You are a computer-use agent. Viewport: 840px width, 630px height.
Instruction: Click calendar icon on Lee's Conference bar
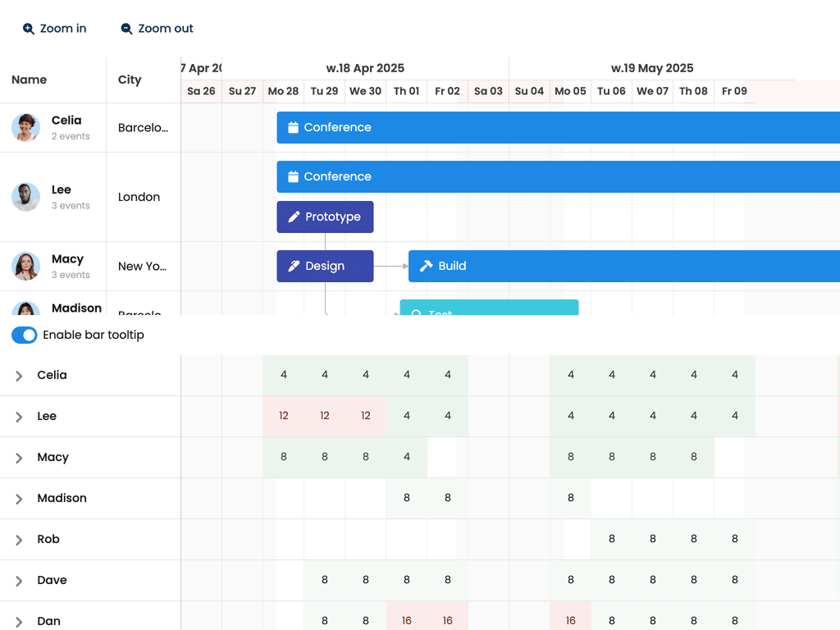click(x=293, y=177)
